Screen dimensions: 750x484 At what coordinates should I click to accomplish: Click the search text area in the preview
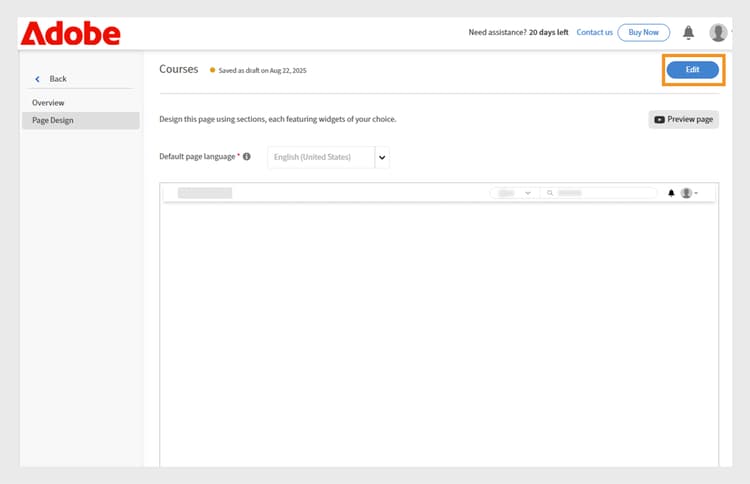(x=600, y=193)
